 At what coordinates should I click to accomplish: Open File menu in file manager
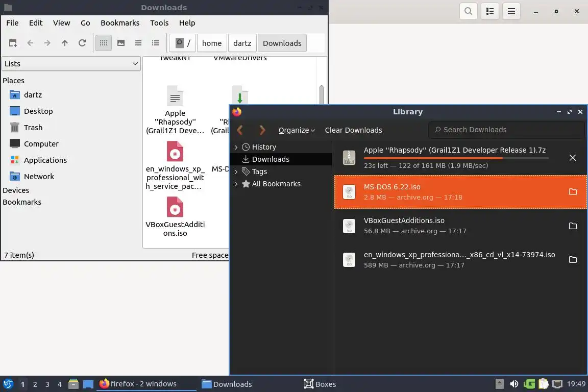(12, 23)
